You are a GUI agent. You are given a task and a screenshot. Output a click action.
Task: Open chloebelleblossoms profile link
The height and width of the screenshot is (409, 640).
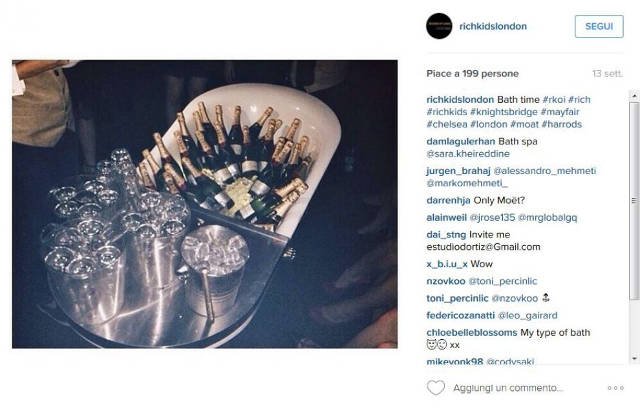(472, 333)
